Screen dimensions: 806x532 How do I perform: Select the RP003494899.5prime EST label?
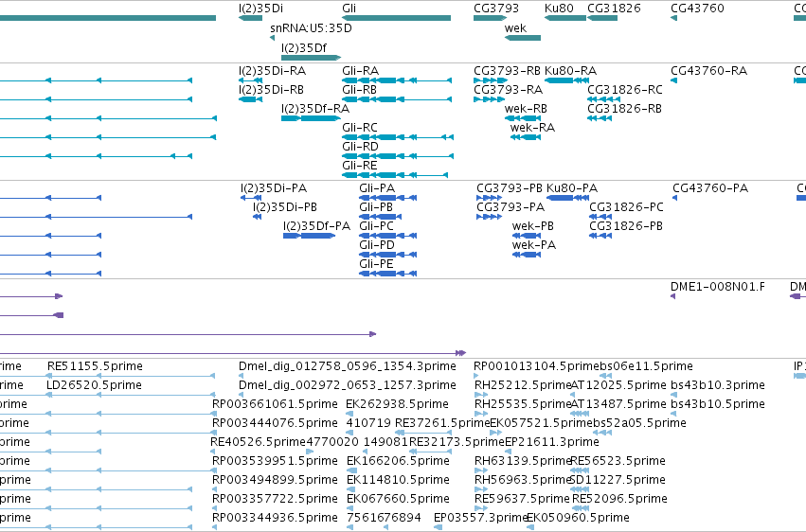[x=275, y=480]
